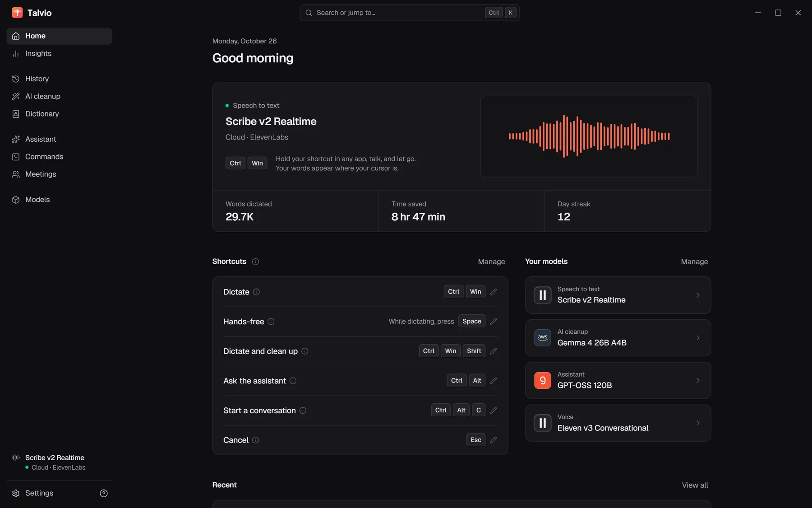Click the Day streak 12 stat
The height and width of the screenshot is (508, 812).
coord(627,211)
